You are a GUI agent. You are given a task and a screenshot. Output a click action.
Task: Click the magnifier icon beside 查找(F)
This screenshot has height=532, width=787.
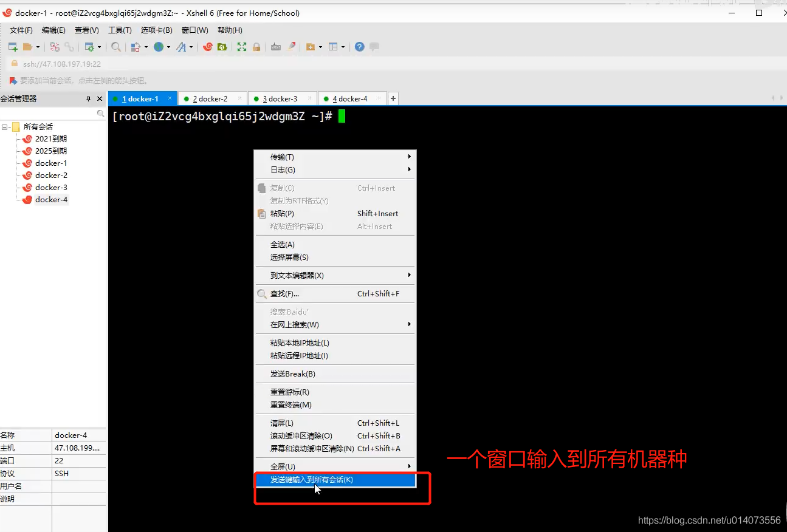pyautogui.click(x=262, y=294)
